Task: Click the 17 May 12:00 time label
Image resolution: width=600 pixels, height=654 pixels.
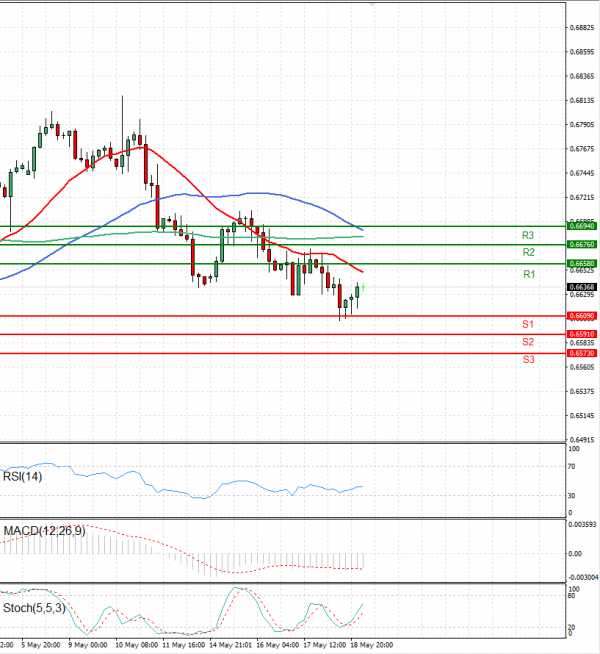Action: [325, 645]
